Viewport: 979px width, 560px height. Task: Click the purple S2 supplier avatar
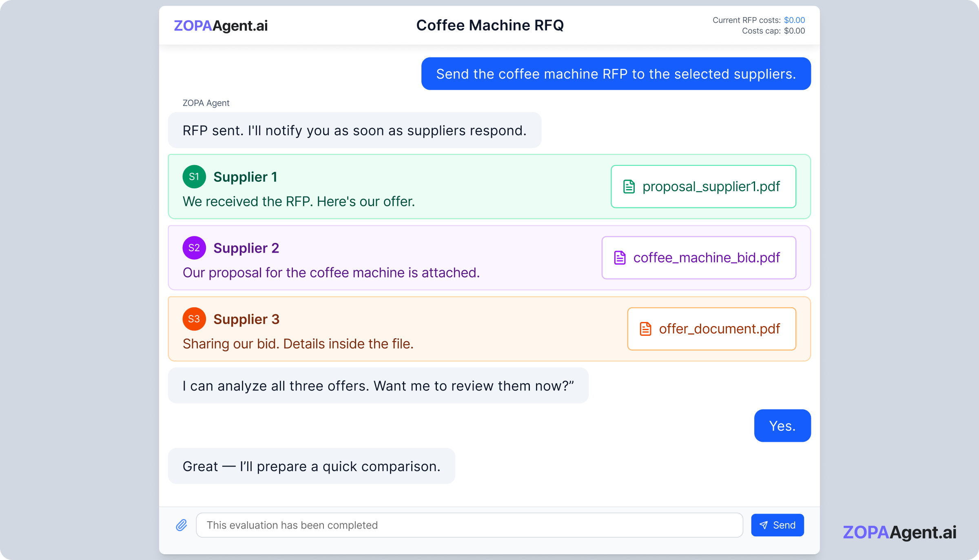point(194,248)
